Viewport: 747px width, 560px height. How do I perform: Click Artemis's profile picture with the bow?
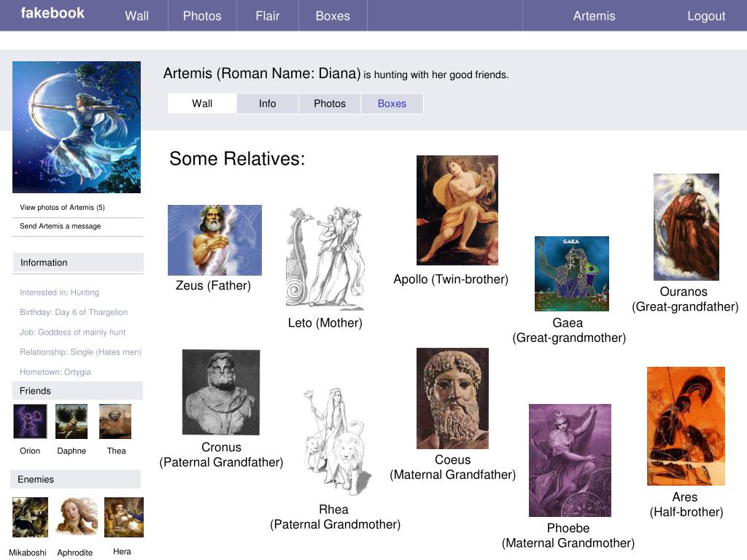coord(76,127)
